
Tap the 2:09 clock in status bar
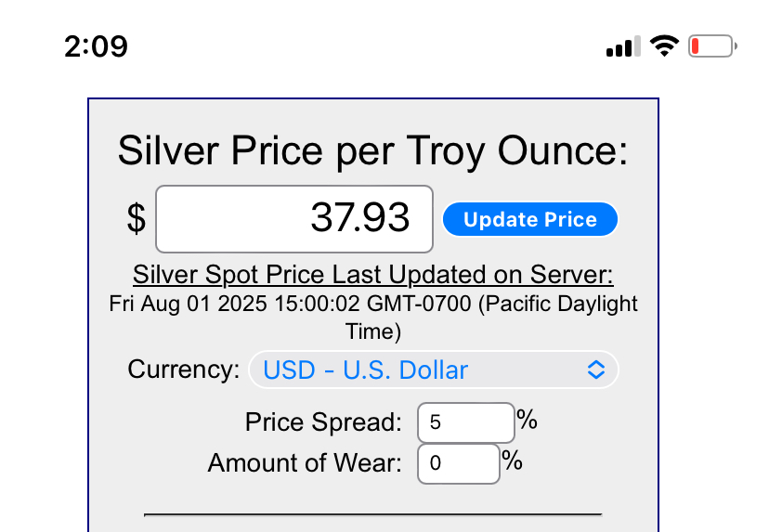pos(96,45)
